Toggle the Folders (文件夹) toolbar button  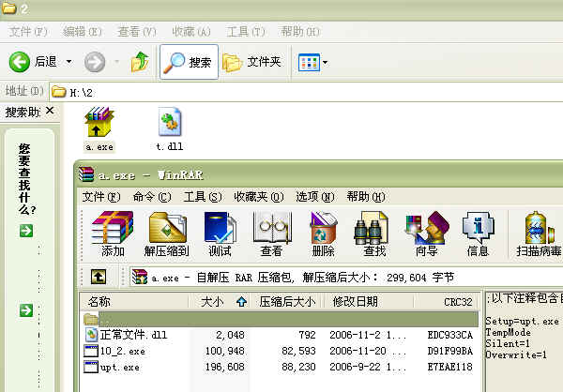(252, 62)
